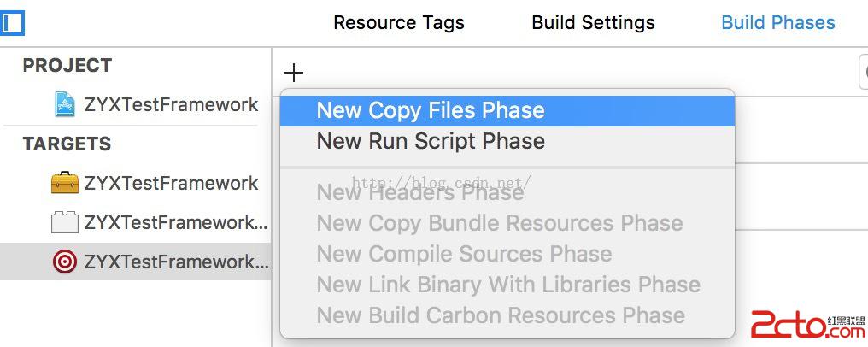Select the red bullseye test target icon
Image resolution: width=868 pixels, height=347 pixels.
(65, 262)
